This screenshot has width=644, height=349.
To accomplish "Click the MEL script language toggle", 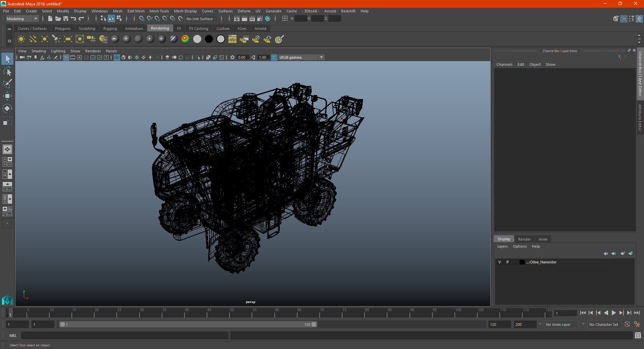I will pos(13,336).
